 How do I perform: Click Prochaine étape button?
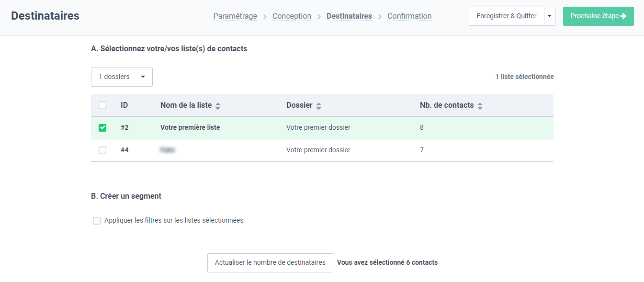[x=599, y=16]
